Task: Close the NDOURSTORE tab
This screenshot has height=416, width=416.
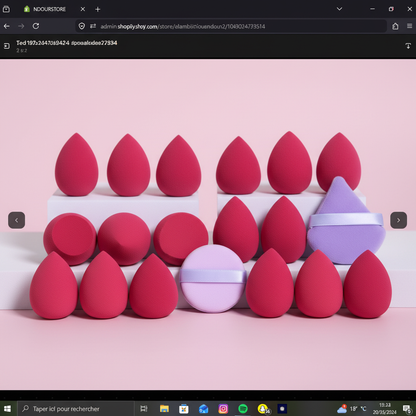Action: click(x=83, y=9)
